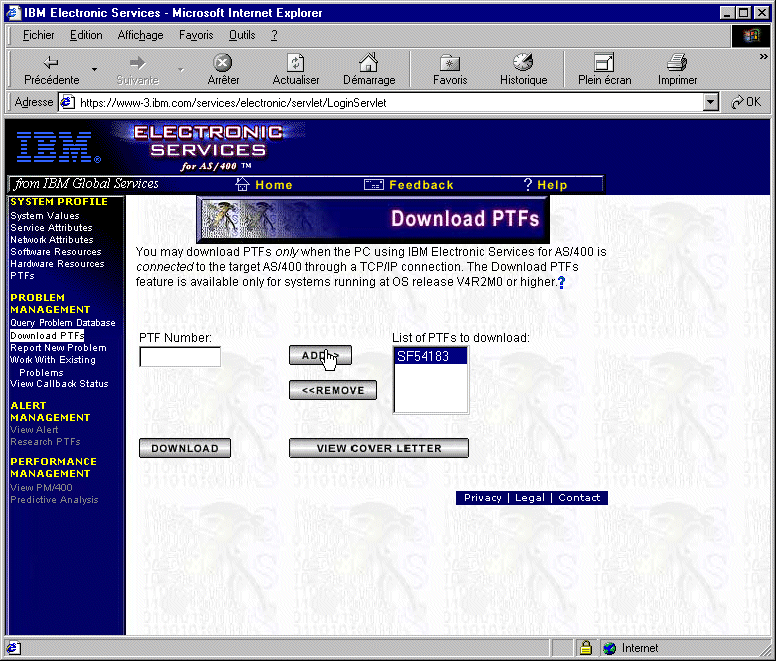Open the Affichage menu
This screenshot has width=776, height=661.
pos(140,35)
